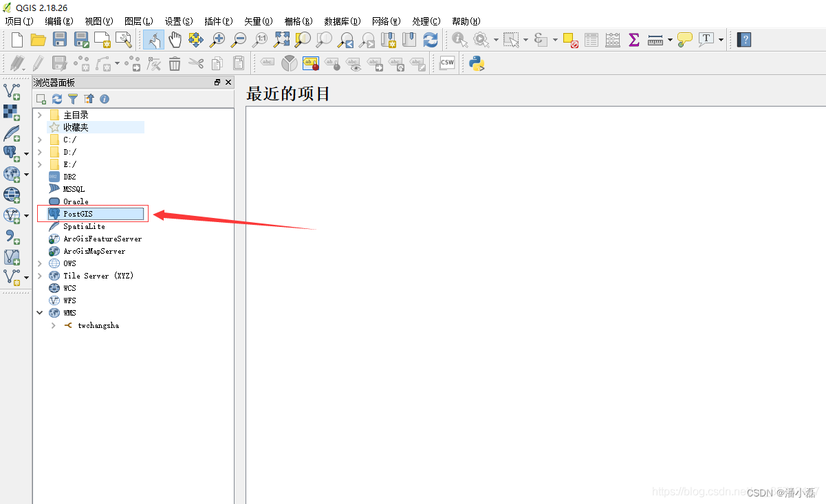
Task: Click the Help book icon
Action: (743, 40)
